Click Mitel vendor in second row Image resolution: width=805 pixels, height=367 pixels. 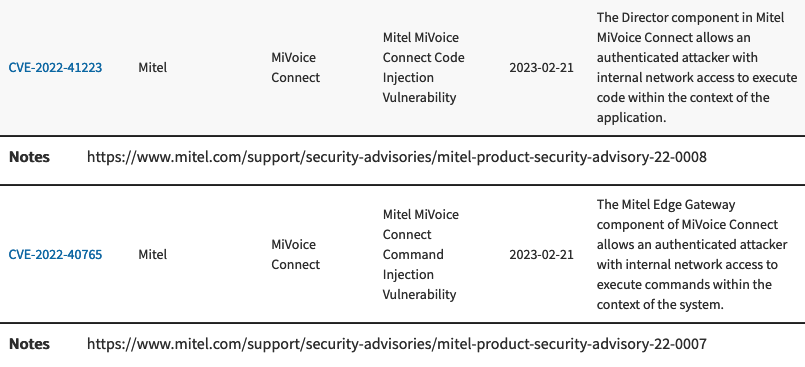152,254
